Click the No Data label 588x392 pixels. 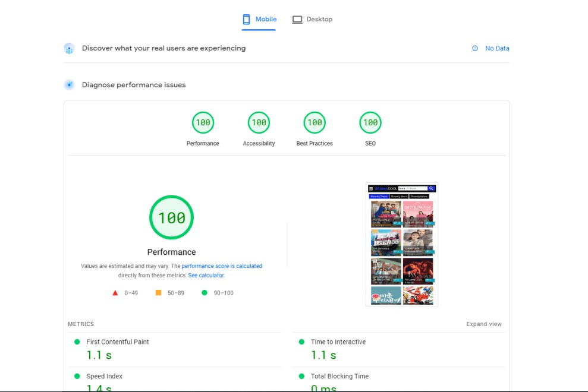497,49
